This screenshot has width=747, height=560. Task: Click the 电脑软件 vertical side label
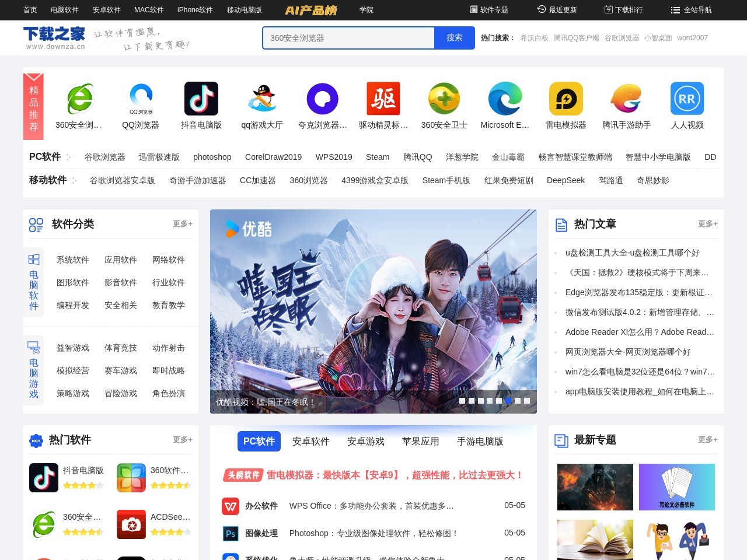pos(34,282)
